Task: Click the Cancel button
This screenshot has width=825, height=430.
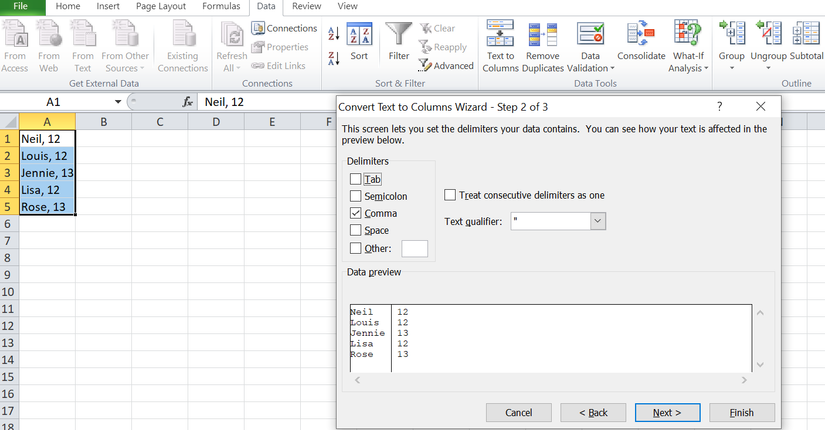Action: pyautogui.click(x=519, y=413)
